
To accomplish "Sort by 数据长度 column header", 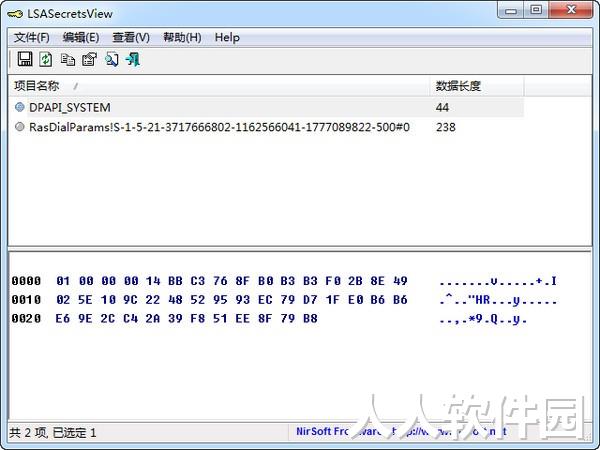I will [477, 86].
